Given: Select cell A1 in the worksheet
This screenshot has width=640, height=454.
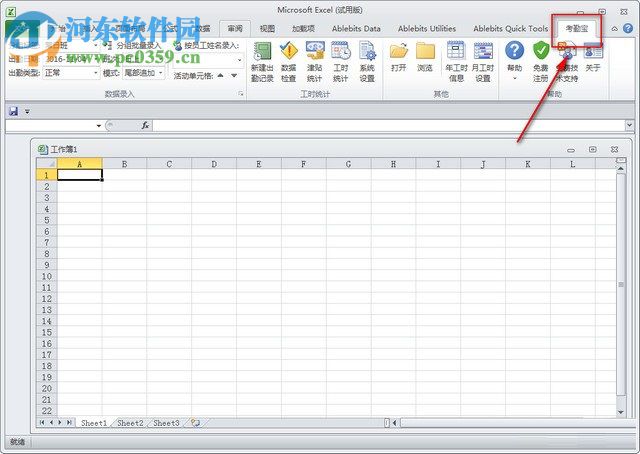Looking at the screenshot, I should point(80,175).
